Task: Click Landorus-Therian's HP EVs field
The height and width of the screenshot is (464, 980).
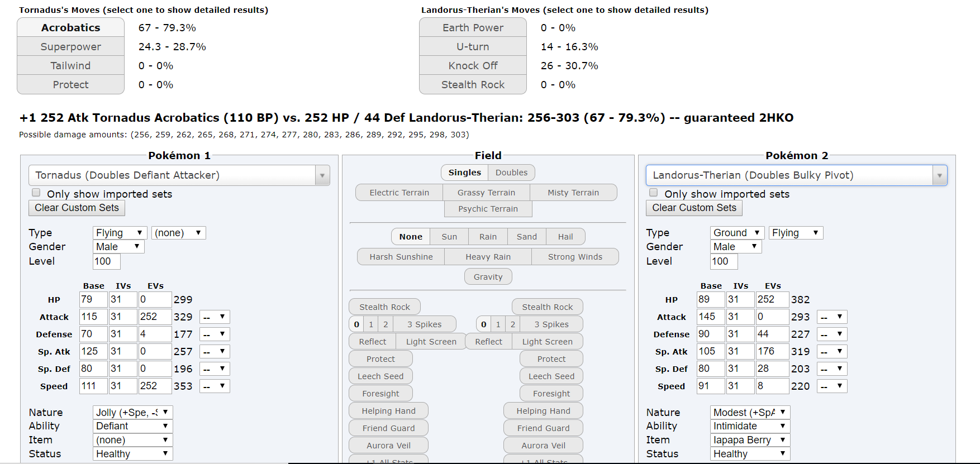Action: (772, 300)
